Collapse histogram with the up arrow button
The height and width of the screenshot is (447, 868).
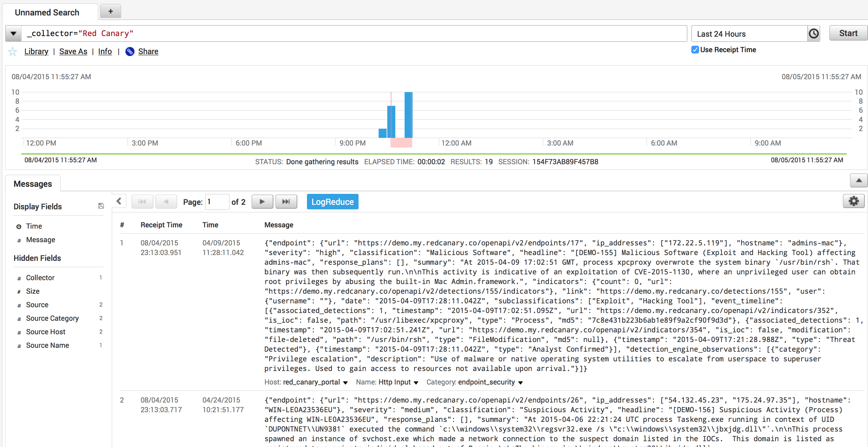point(859,181)
